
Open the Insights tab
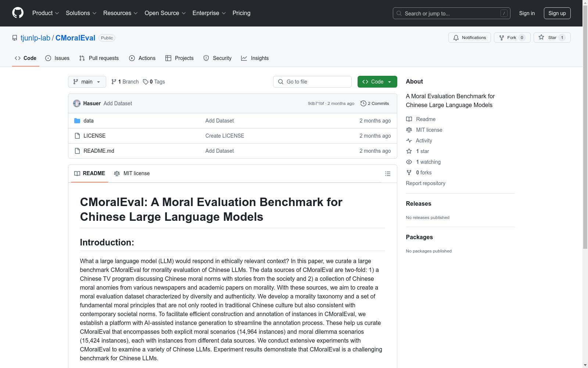(255, 58)
